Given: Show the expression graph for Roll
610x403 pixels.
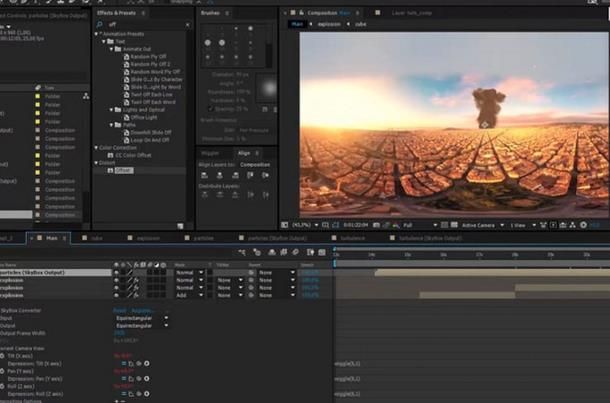Looking at the screenshot, I should coord(131,394).
